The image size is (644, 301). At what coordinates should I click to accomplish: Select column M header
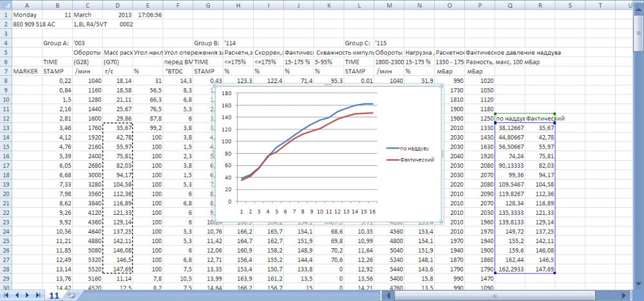coord(390,5)
